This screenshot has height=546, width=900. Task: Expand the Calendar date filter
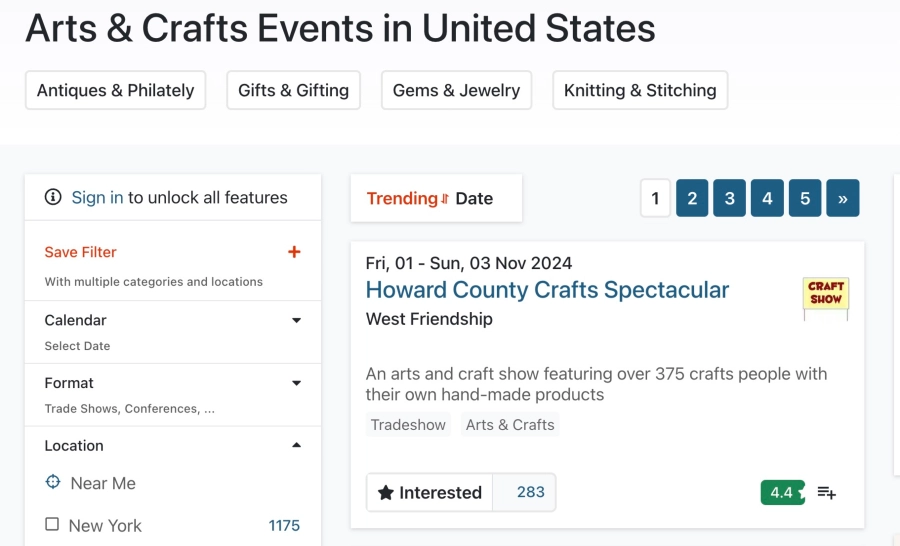click(296, 321)
